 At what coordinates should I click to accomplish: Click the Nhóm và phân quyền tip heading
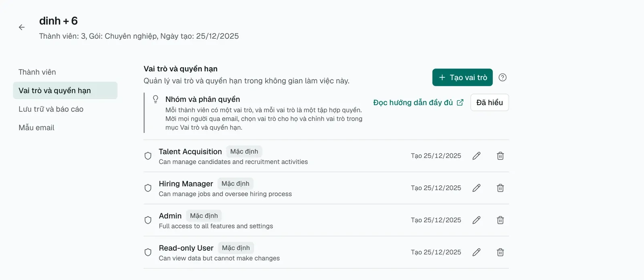point(202,99)
